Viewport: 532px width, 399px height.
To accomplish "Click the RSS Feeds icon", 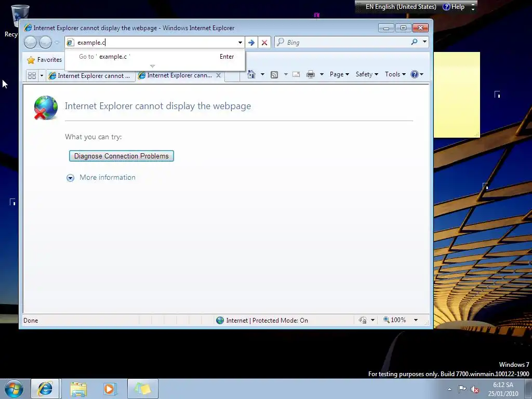I will 274,75.
